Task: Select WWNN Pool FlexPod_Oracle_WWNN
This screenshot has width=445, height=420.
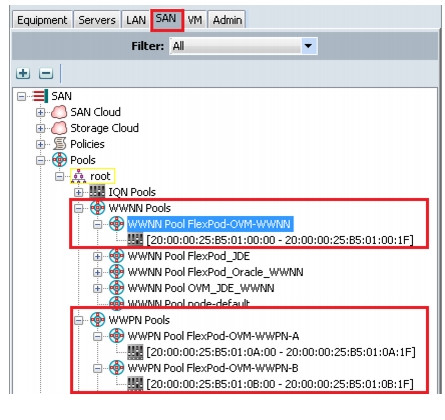Action: [x=215, y=272]
